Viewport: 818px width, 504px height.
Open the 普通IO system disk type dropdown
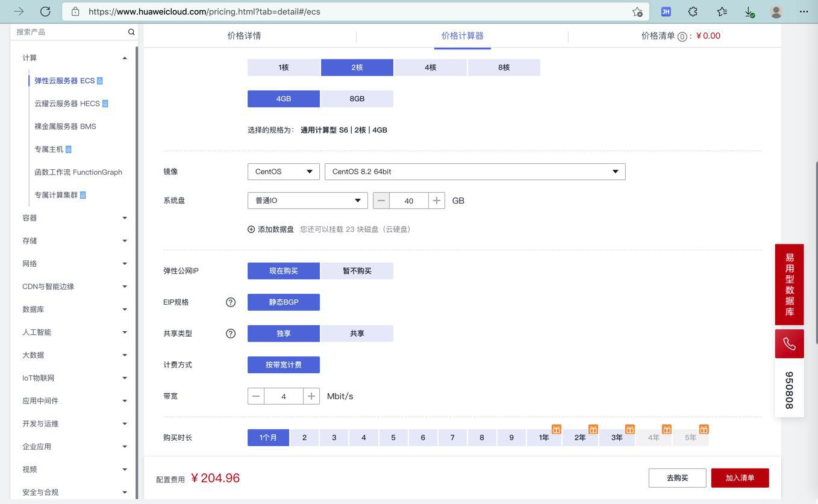click(308, 201)
